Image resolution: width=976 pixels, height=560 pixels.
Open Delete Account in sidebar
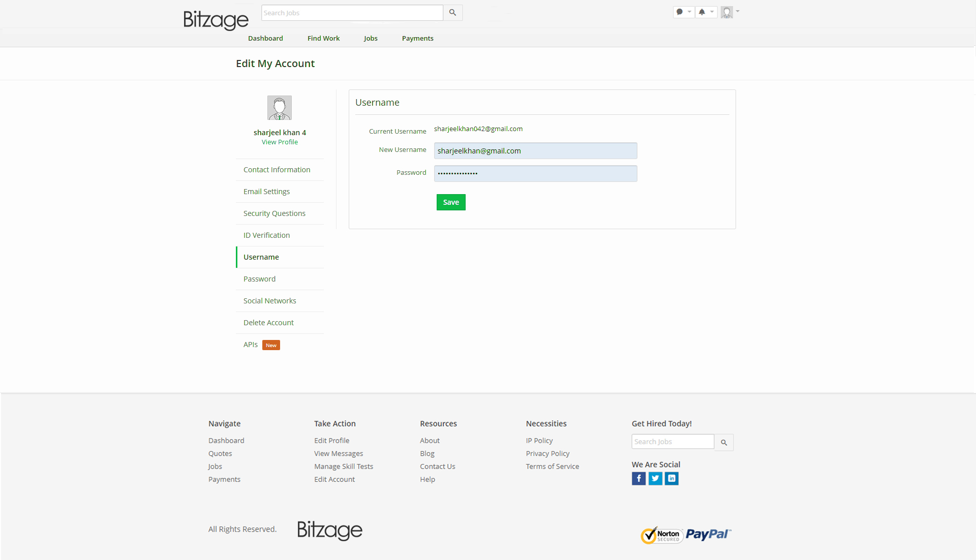coord(268,323)
